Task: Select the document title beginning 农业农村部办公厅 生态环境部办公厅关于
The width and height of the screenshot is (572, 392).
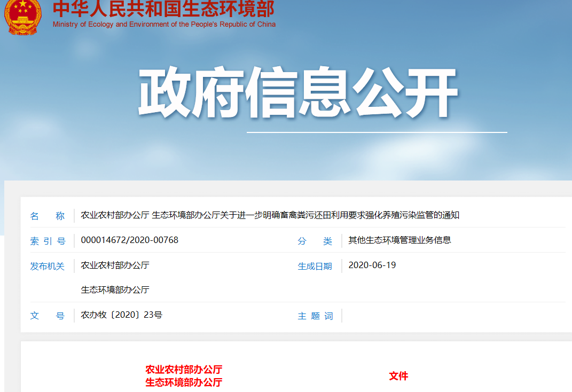Action: (x=270, y=215)
